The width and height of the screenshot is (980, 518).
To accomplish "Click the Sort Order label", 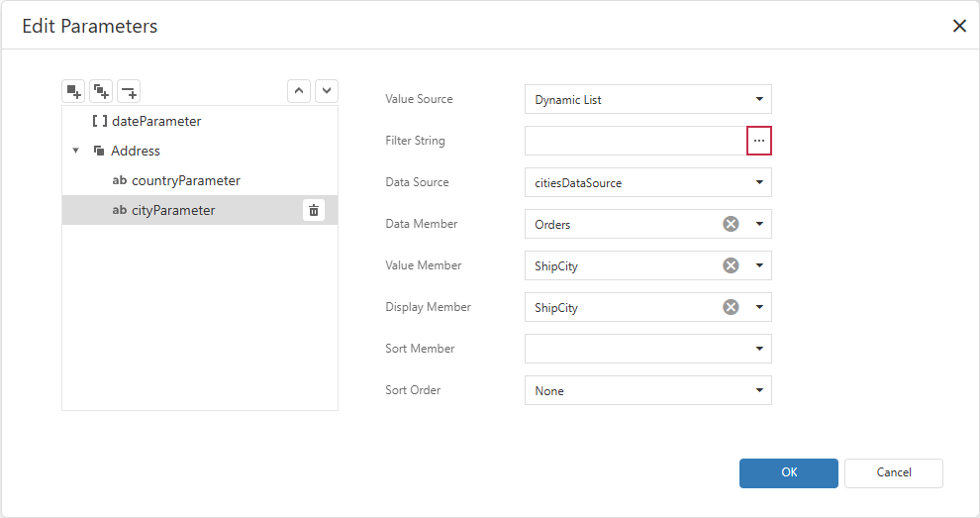I will [x=413, y=390].
